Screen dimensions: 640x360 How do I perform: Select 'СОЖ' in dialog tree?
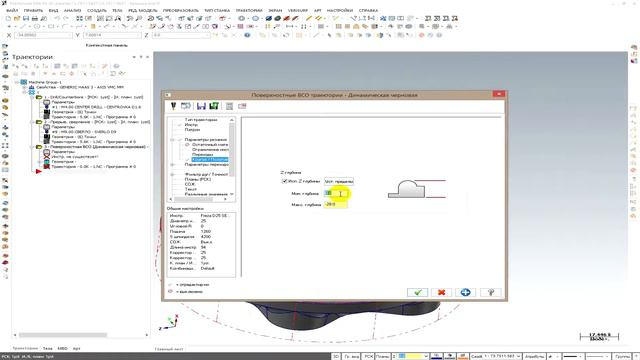[x=189, y=184]
